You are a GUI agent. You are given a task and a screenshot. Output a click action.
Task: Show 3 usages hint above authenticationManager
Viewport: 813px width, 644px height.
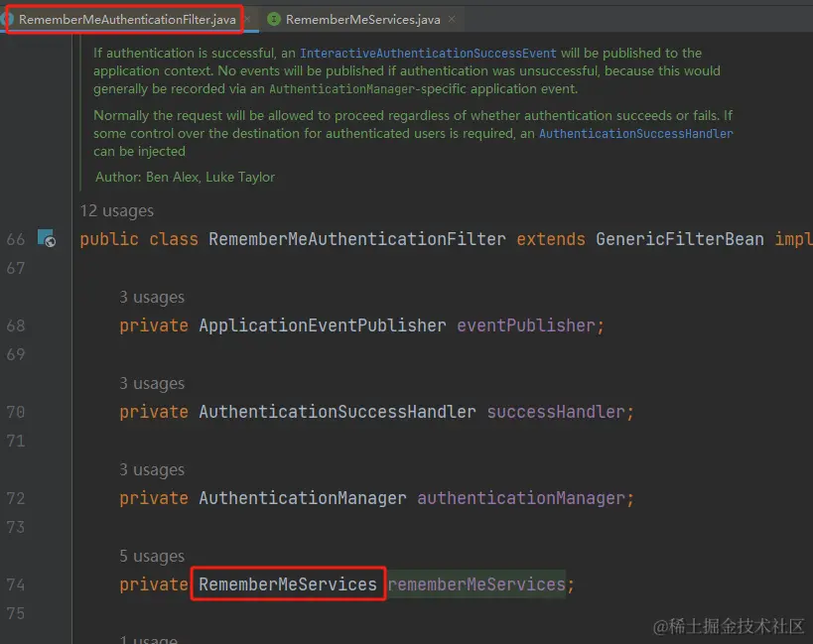(x=152, y=469)
